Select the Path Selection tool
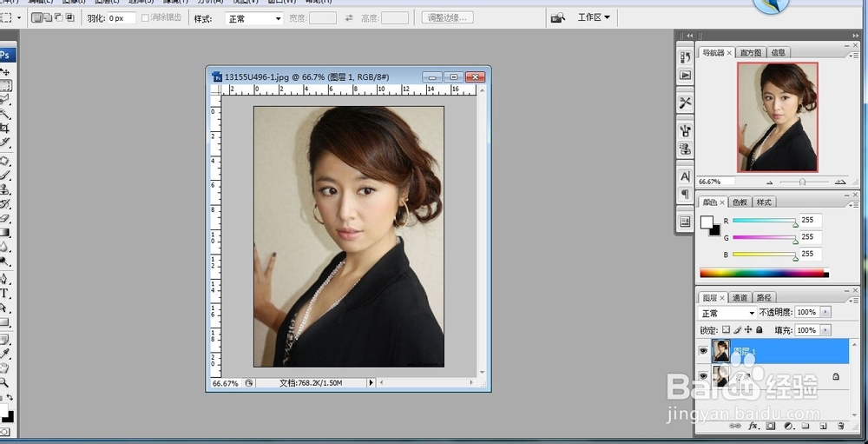 click(4, 308)
